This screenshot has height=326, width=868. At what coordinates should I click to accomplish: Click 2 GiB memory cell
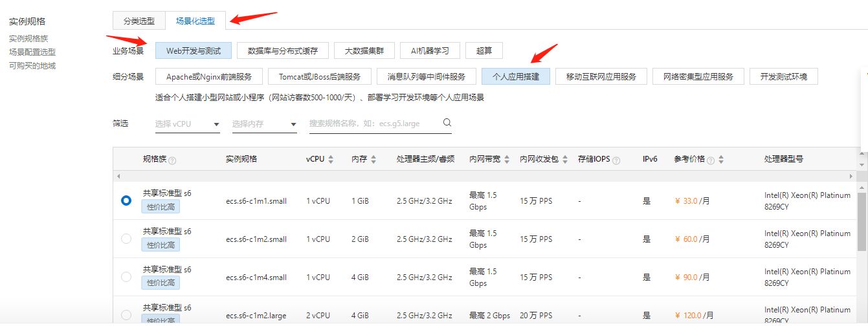pos(360,239)
